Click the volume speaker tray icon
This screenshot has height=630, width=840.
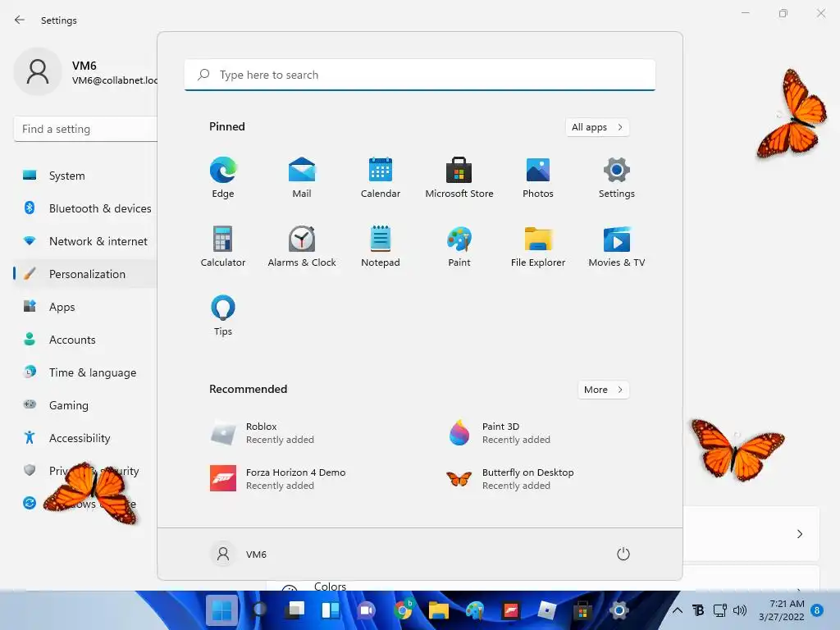tap(740, 610)
